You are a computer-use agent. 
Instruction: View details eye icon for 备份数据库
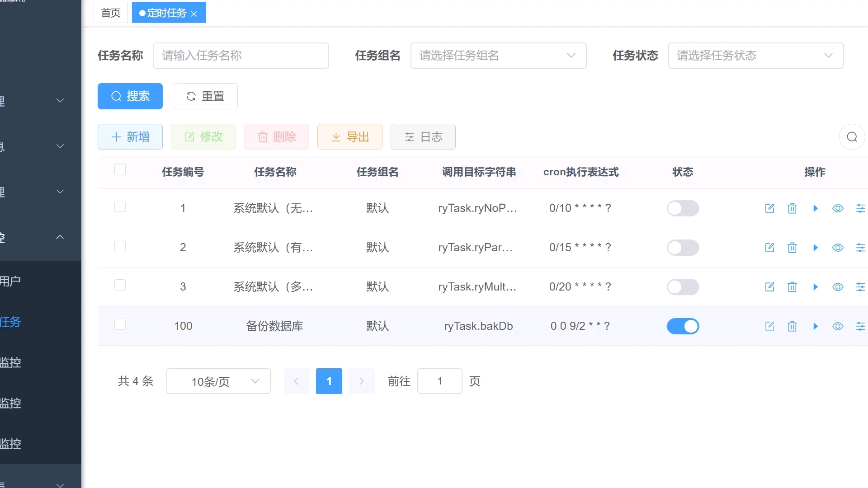(838, 326)
